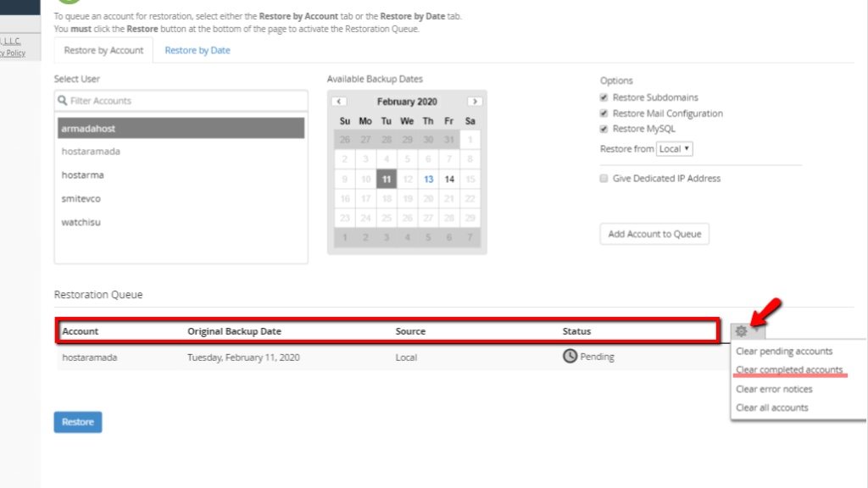Viewport: 868px width, 488px height.
Task: Open the restoration queue gear menu
Action: pyautogui.click(x=747, y=331)
